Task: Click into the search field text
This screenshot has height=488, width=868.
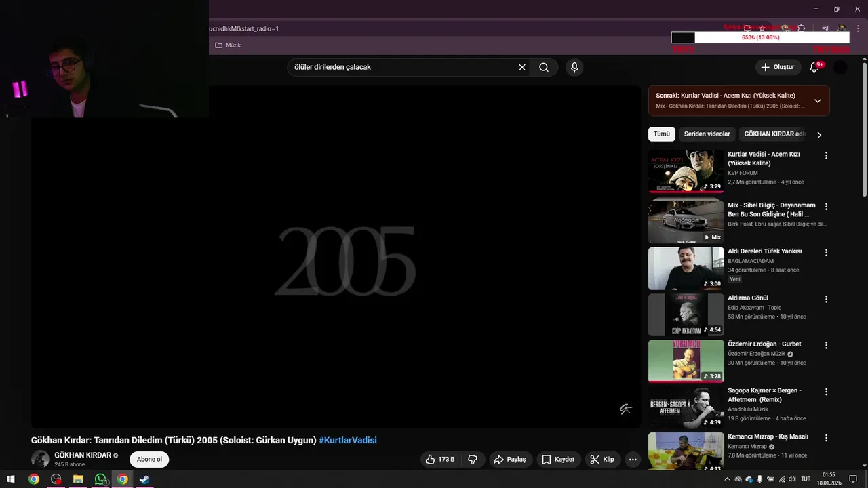Action: click(x=332, y=67)
